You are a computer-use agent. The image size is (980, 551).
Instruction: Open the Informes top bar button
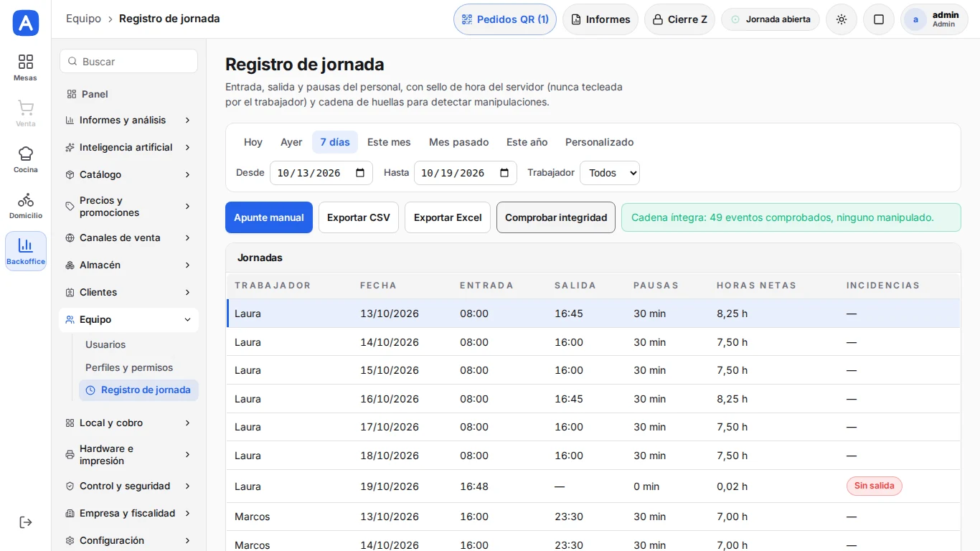click(600, 19)
